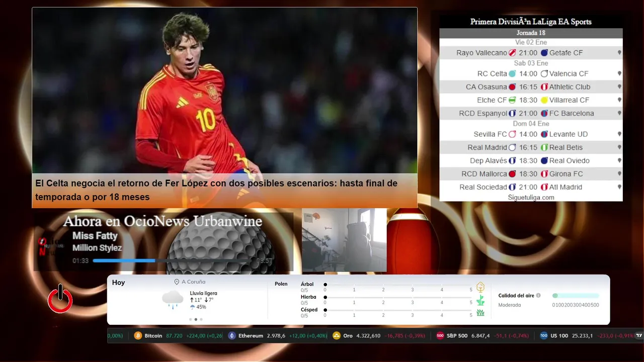This screenshot has height=362, width=644.
Task: Click the Sevilla FC vs Levante UD match row
Action: coord(531,134)
